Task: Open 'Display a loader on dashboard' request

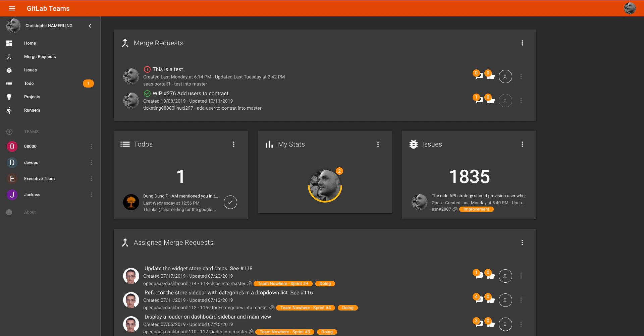Action: [x=208, y=317]
